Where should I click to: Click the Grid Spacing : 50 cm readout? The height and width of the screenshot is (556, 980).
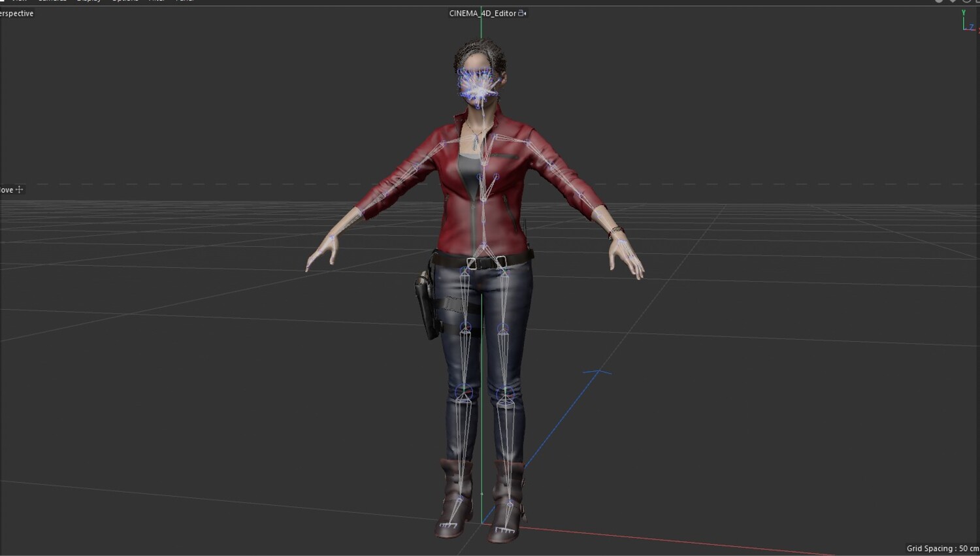coord(943,548)
